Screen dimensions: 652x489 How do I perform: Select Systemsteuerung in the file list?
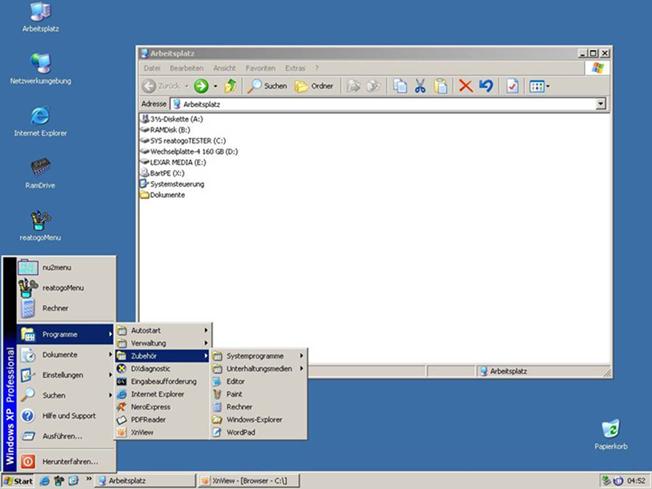pos(173,184)
